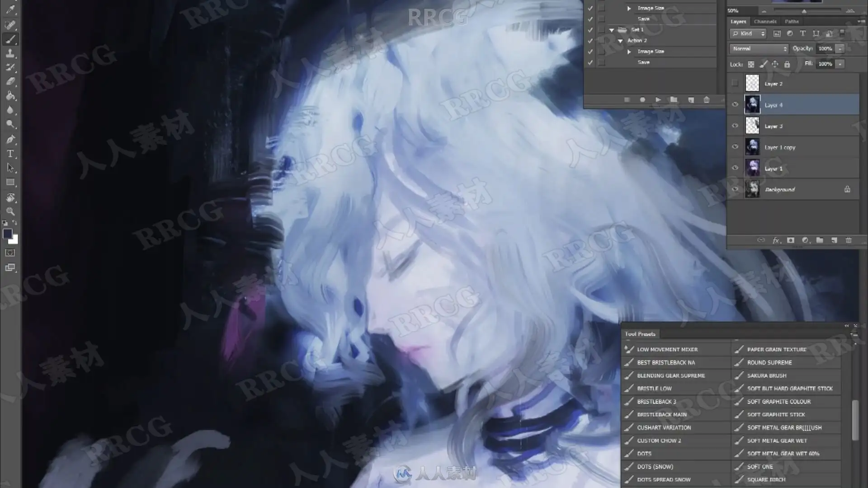Select the Healing Brush tool
Viewport: 868px width, 488px height.
[10, 24]
